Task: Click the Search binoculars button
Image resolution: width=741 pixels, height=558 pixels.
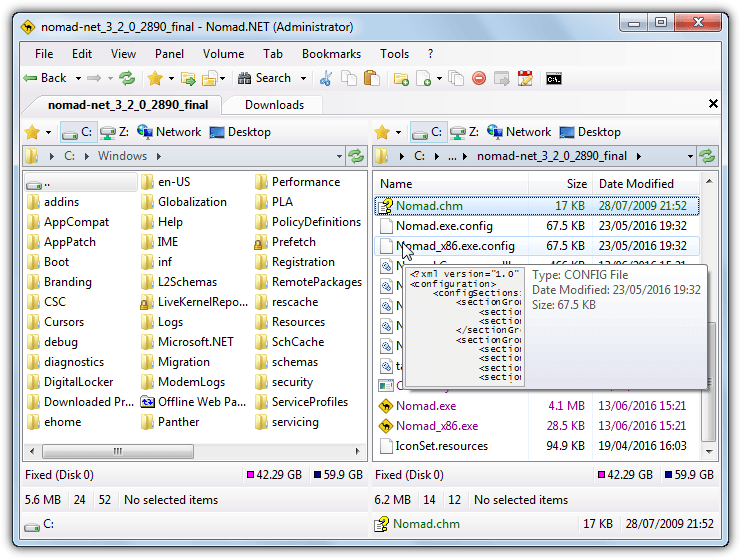Action: click(264, 78)
